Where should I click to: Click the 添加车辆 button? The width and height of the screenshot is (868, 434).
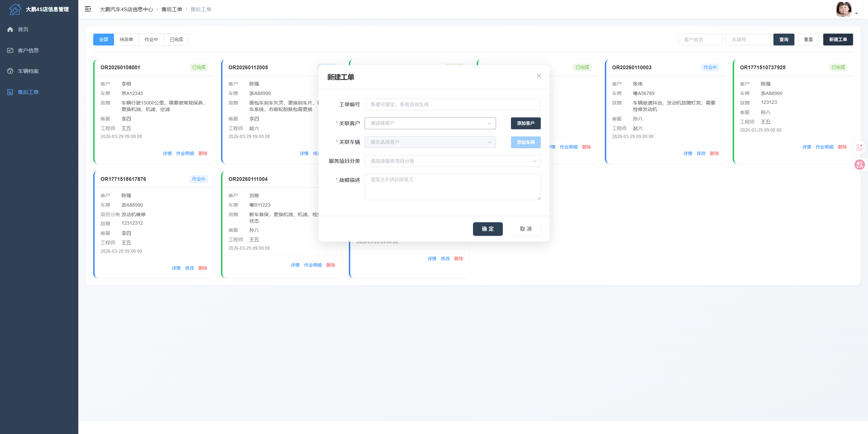click(x=526, y=142)
